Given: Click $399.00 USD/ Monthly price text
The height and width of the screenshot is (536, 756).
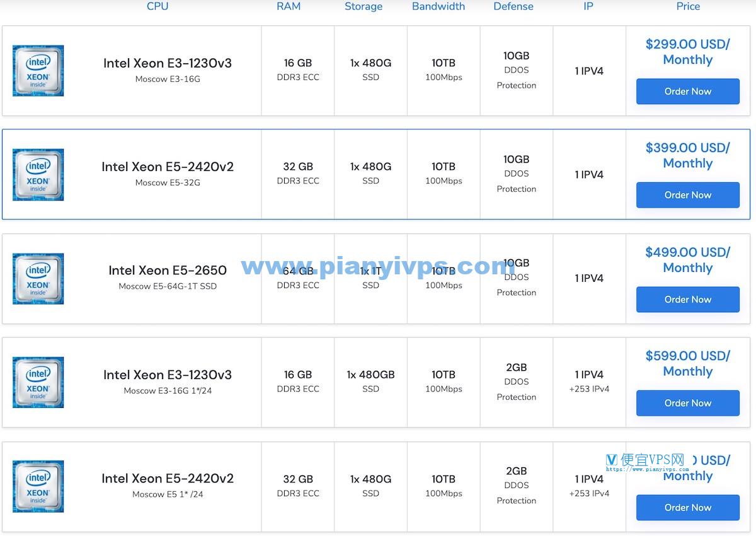Looking at the screenshot, I should point(687,156).
